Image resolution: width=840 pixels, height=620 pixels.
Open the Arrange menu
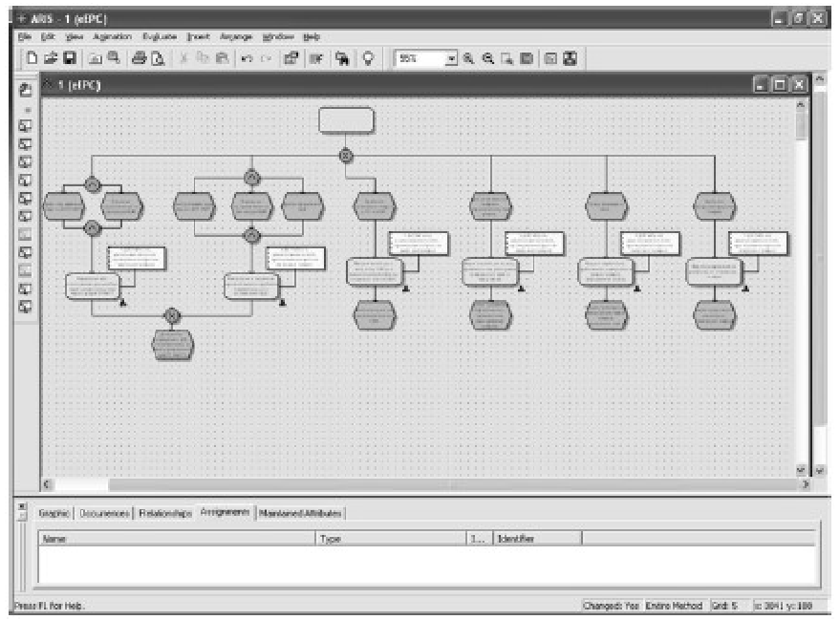coord(236,36)
